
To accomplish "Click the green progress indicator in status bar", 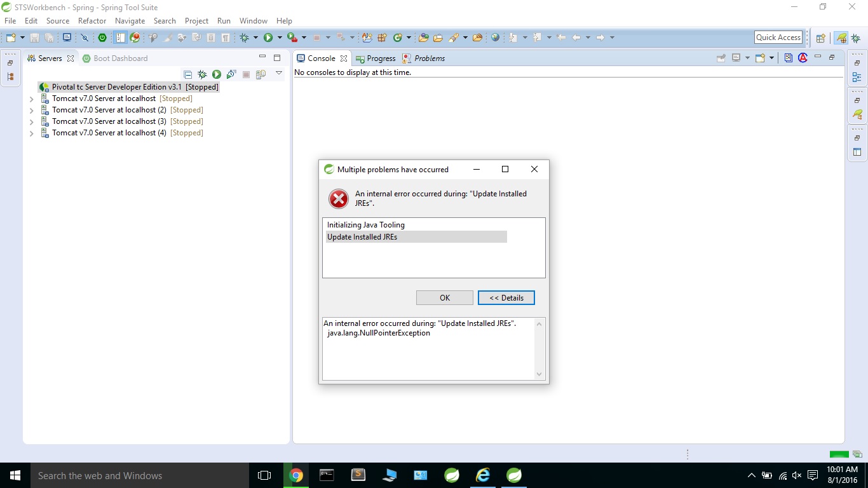I will coord(839,454).
